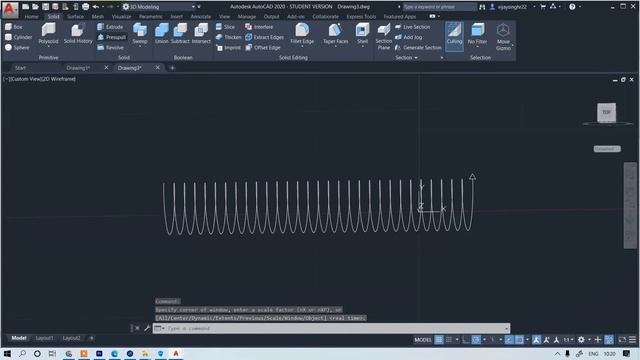
Task: Choose the Sweep tool
Action: tap(140, 34)
